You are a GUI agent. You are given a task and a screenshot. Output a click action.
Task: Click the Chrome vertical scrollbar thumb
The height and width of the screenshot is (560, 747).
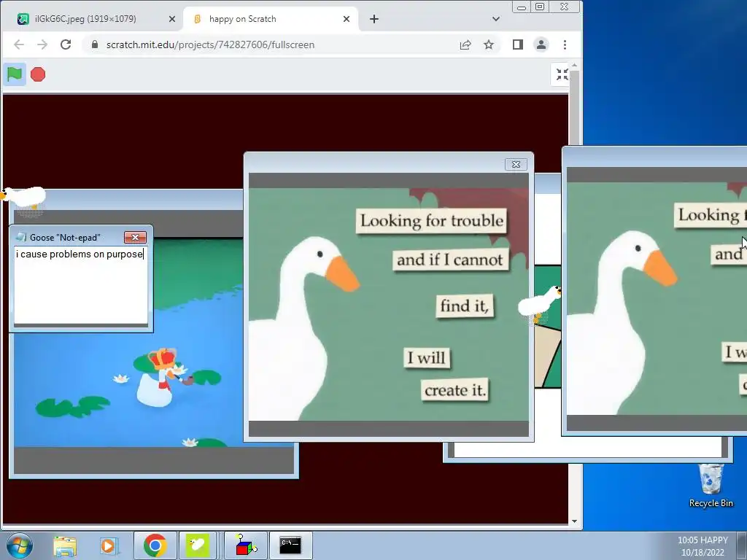574,107
